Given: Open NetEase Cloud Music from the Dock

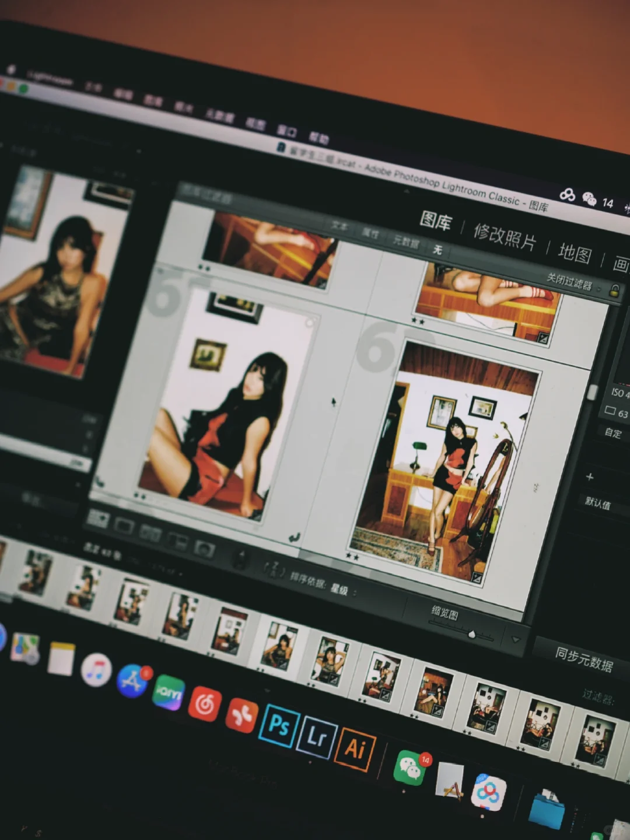Looking at the screenshot, I should tap(205, 703).
